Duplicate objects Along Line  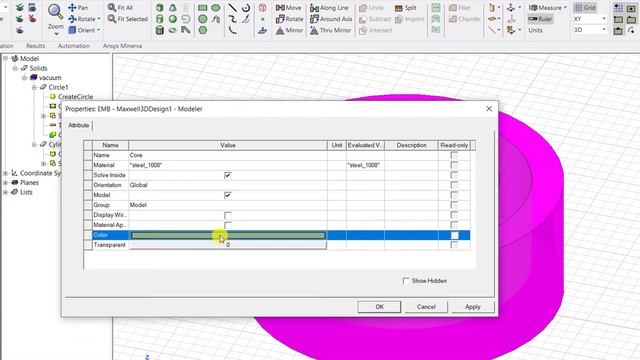(329, 8)
